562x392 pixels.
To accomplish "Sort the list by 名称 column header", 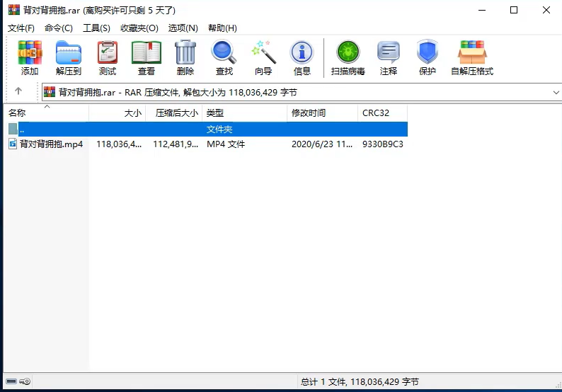I will (17, 113).
